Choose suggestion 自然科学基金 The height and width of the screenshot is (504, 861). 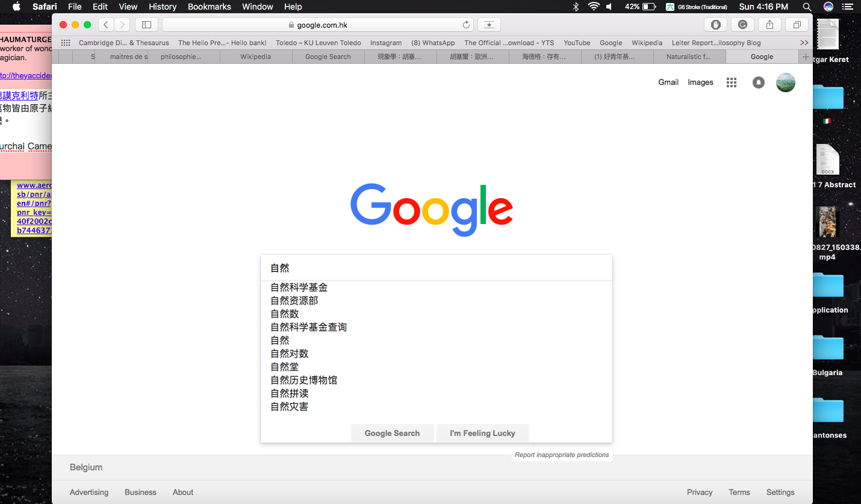299,288
